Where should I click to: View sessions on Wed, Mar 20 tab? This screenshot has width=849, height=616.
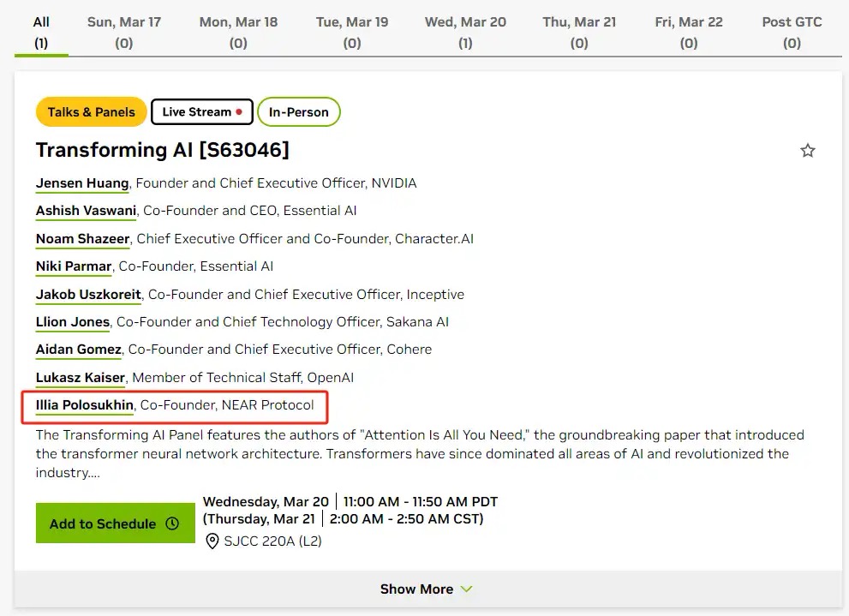[465, 32]
